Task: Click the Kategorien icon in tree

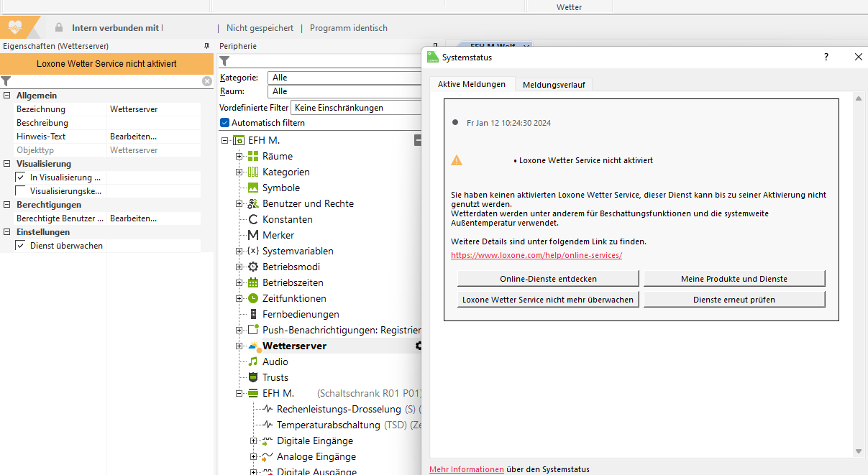Action: (x=253, y=172)
